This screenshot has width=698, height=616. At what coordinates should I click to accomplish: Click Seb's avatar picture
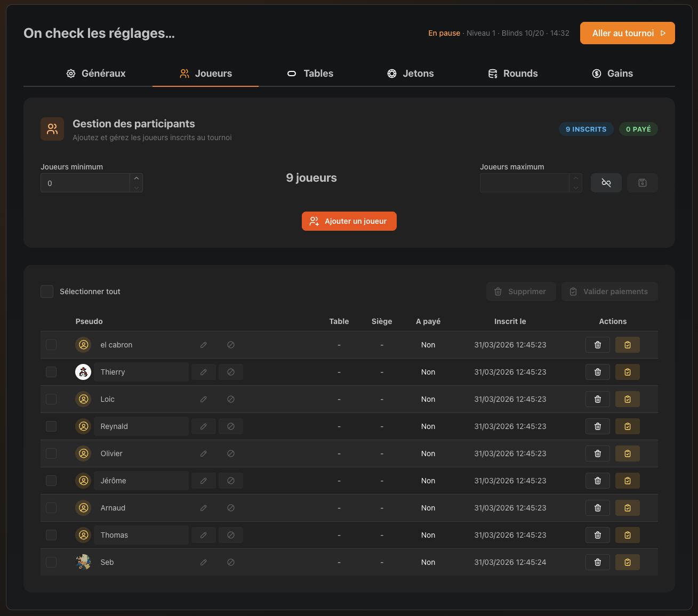(x=83, y=562)
